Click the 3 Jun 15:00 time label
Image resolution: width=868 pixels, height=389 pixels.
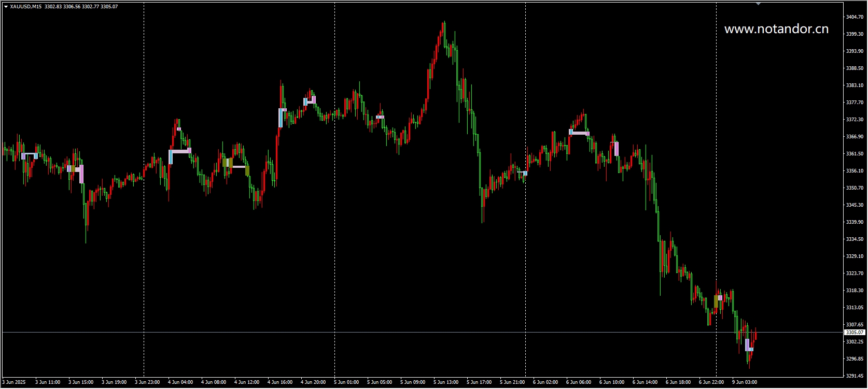pos(81,382)
